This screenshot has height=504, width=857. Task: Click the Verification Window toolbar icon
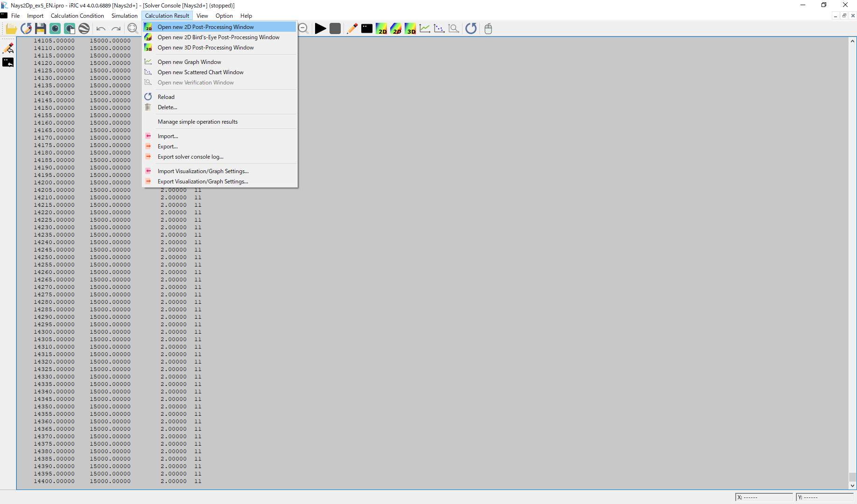454,28
